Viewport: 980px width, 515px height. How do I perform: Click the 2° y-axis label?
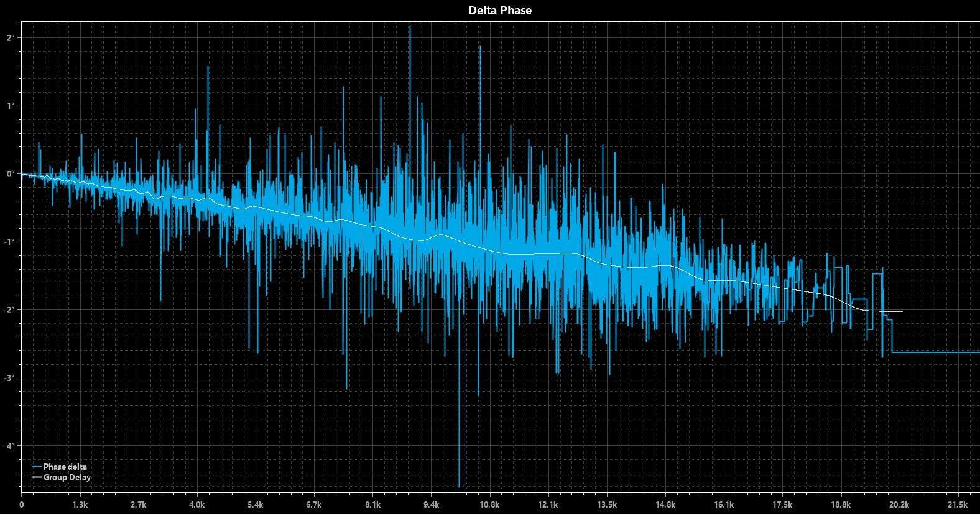click(11, 38)
